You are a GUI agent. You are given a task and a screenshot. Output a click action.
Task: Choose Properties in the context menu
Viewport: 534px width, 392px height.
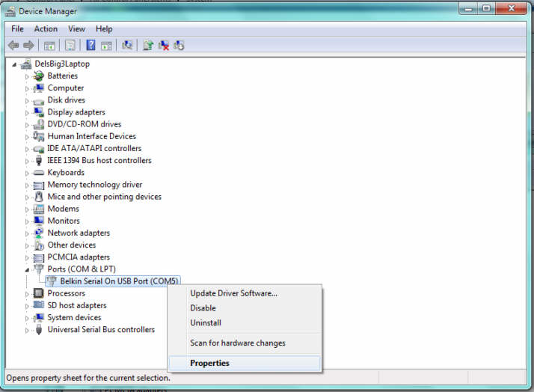[245, 363]
